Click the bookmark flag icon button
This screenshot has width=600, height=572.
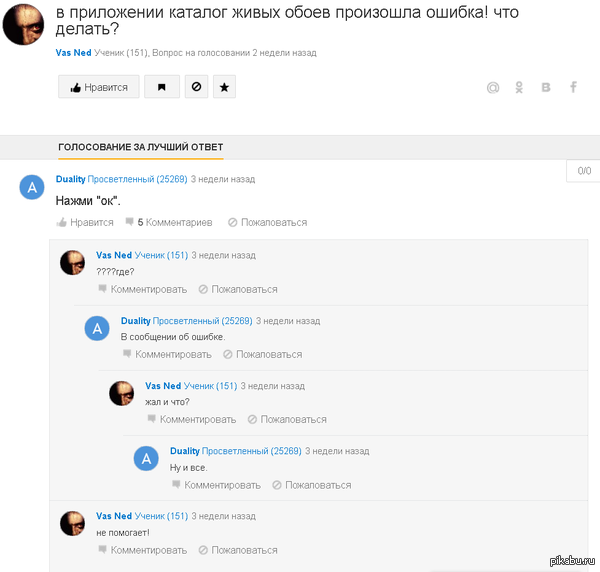pyautogui.click(x=162, y=87)
